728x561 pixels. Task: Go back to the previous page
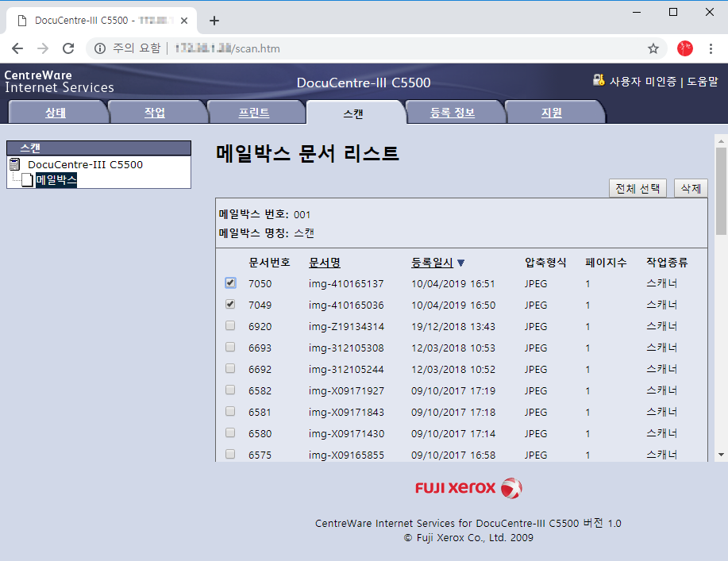pyautogui.click(x=17, y=48)
